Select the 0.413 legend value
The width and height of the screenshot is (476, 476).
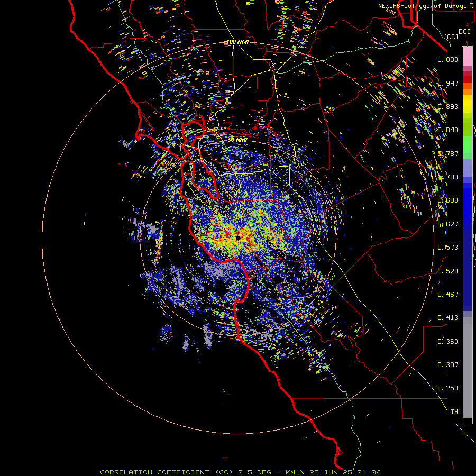point(448,318)
